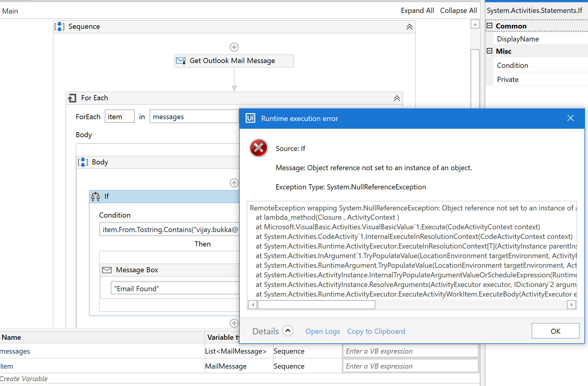Click the red error icon in the dialog
The image size is (588, 386).
pyautogui.click(x=258, y=148)
